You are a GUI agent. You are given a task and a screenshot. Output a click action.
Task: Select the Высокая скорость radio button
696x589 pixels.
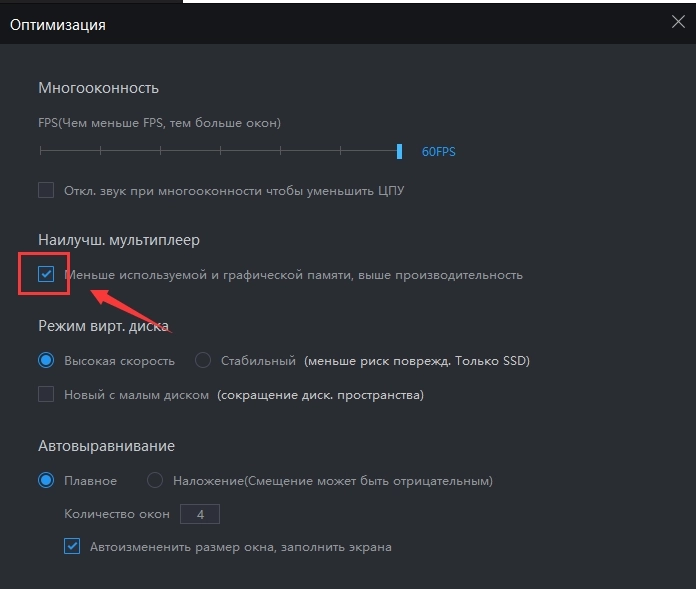pyautogui.click(x=46, y=361)
